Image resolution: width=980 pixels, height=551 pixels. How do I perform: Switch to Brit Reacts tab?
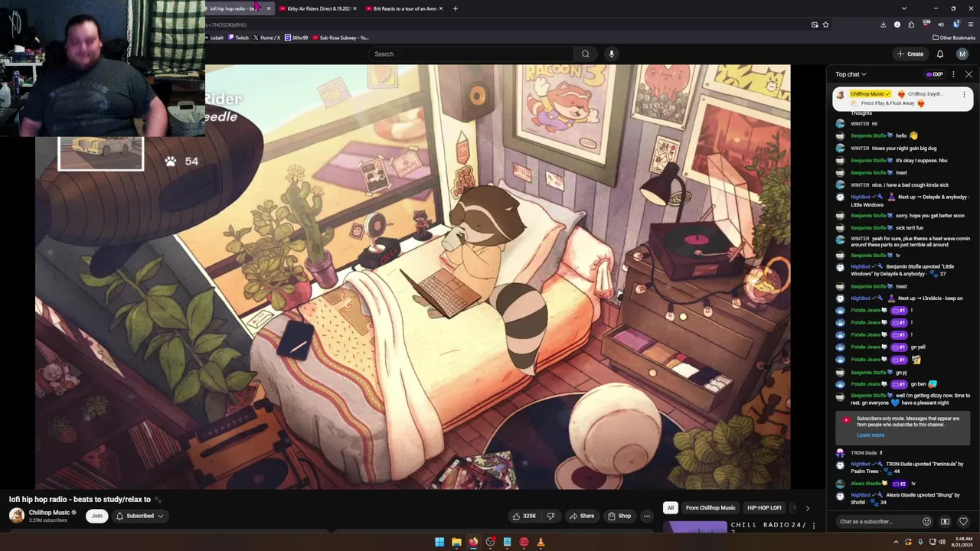(404, 8)
